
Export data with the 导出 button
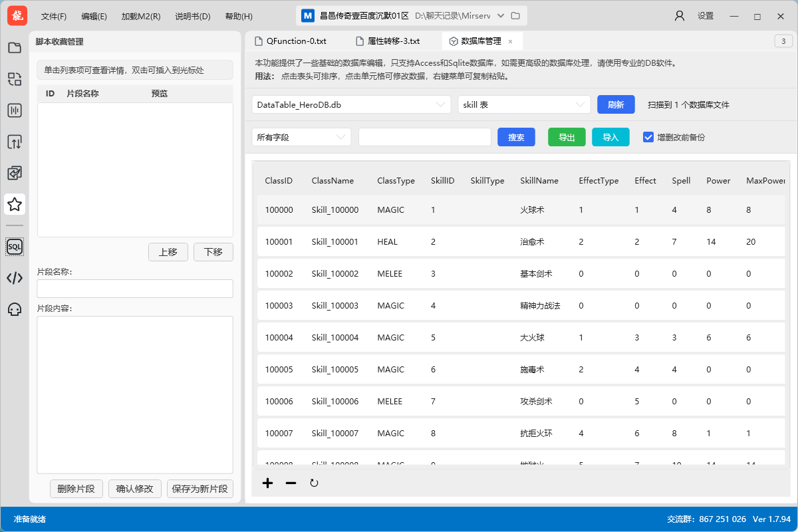567,137
